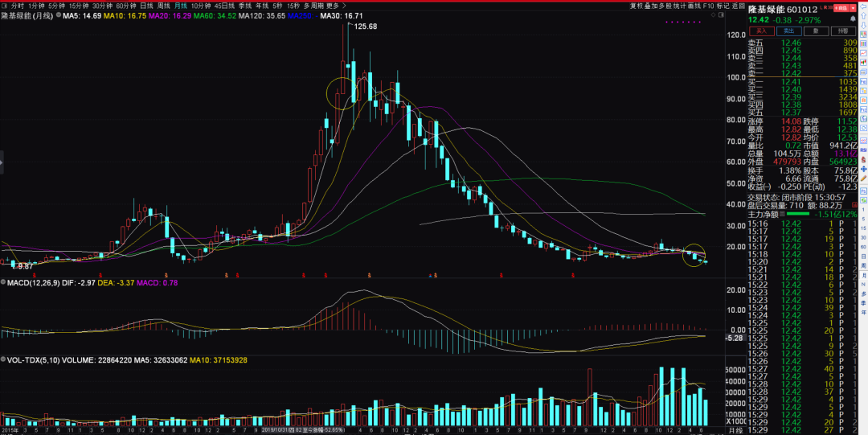Select sidebar period '周' shortcut
This screenshot has height=435, width=868.
click(863, 266)
